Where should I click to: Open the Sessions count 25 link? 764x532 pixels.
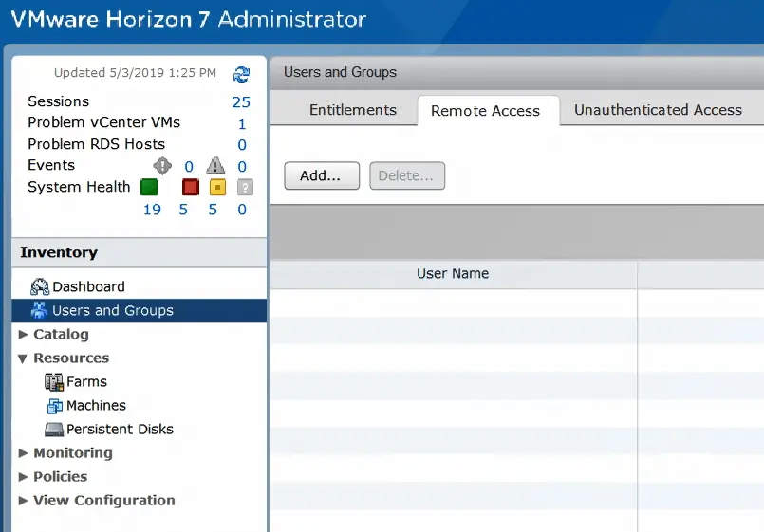(x=241, y=101)
